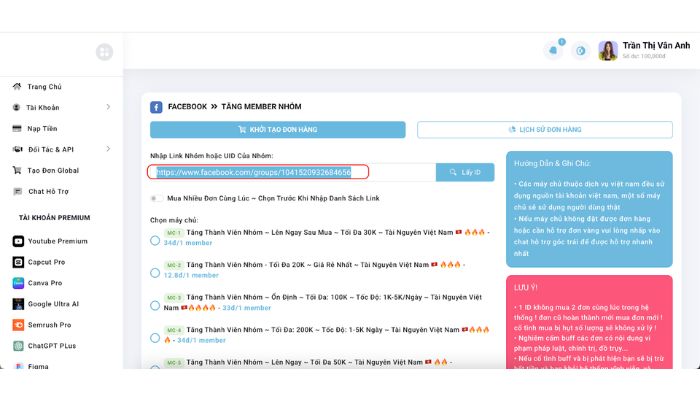700x400 pixels.
Task: Select the MC-4 server radio button
Action: click(155, 338)
